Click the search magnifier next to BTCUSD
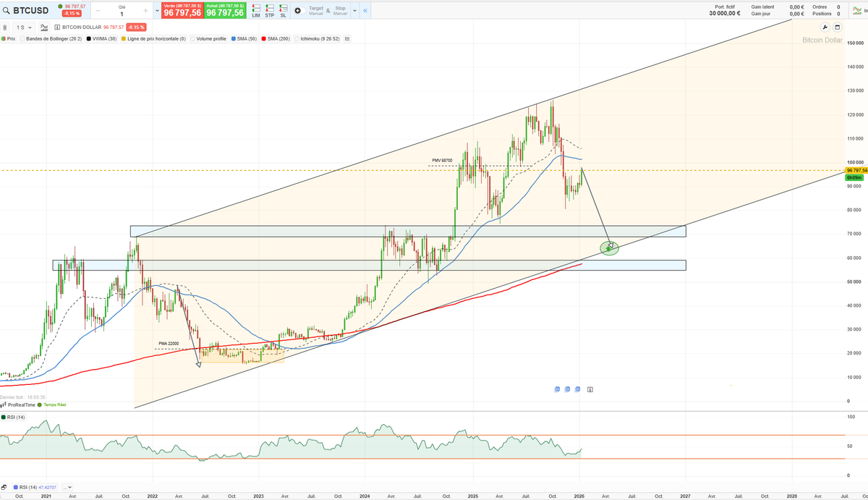The width and height of the screenshot is (868, 500). (x=7, y=11)
